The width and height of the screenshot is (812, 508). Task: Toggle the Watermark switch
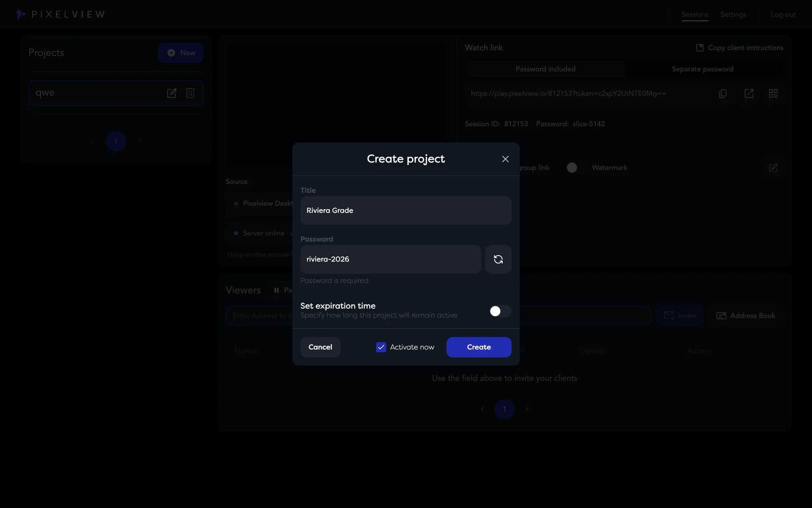click(x=577, y=167)
